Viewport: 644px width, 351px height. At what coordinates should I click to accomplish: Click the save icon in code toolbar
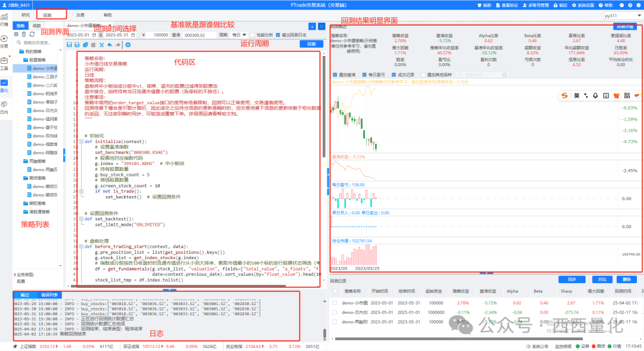[x=69, y=45]
